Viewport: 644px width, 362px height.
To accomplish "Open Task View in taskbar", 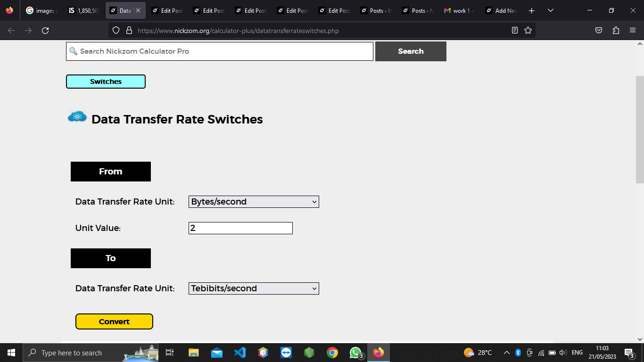I will click(x=170, y=353).
